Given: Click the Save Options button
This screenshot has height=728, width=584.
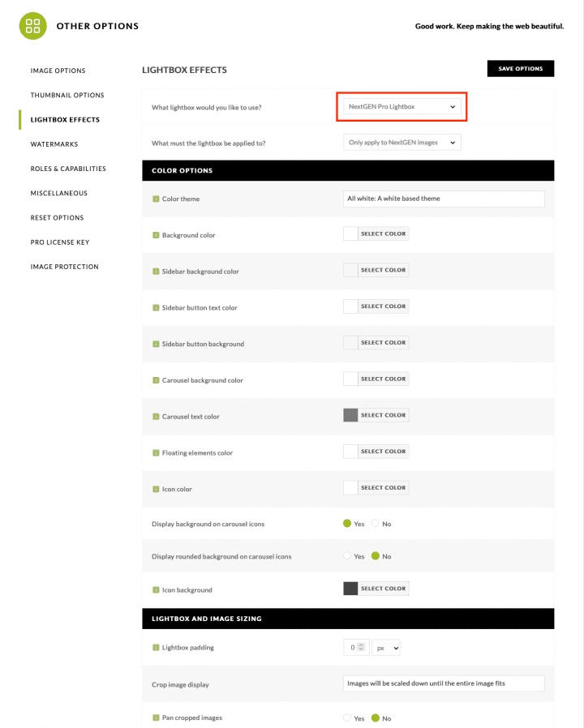Looking at the screenshot, I should [x=521, y=68].
